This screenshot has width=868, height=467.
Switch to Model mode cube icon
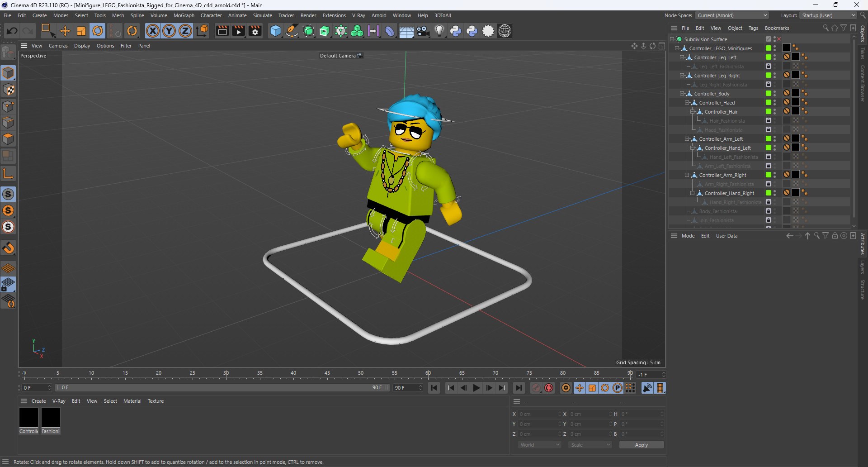(8, 73)
